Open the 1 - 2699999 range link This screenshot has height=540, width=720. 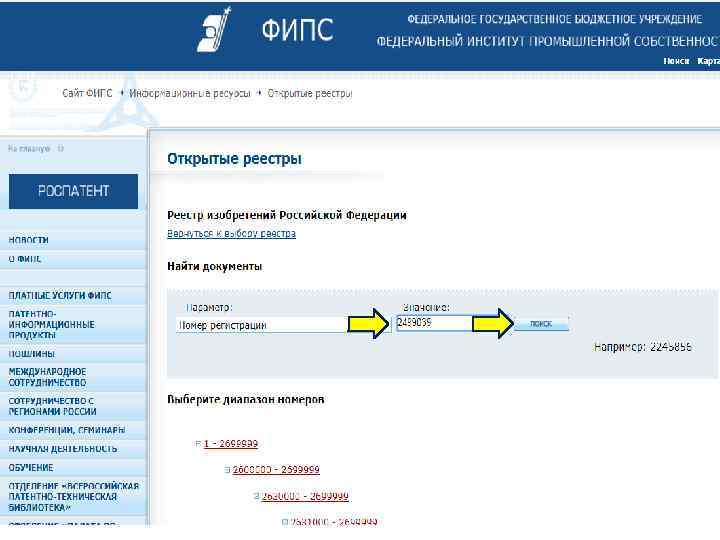(231, 444)
